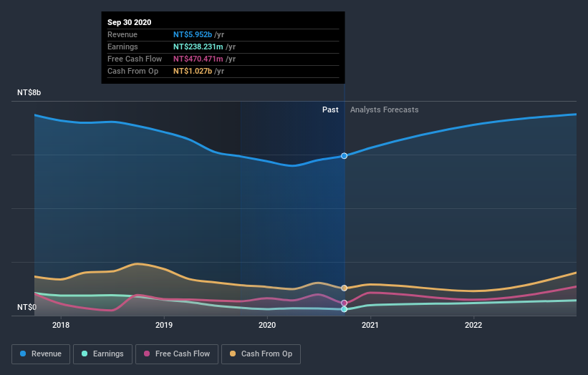Click the NT$1.027b cash from op value
This screenshot has width=588, height=375.
[x=193, y=71]
